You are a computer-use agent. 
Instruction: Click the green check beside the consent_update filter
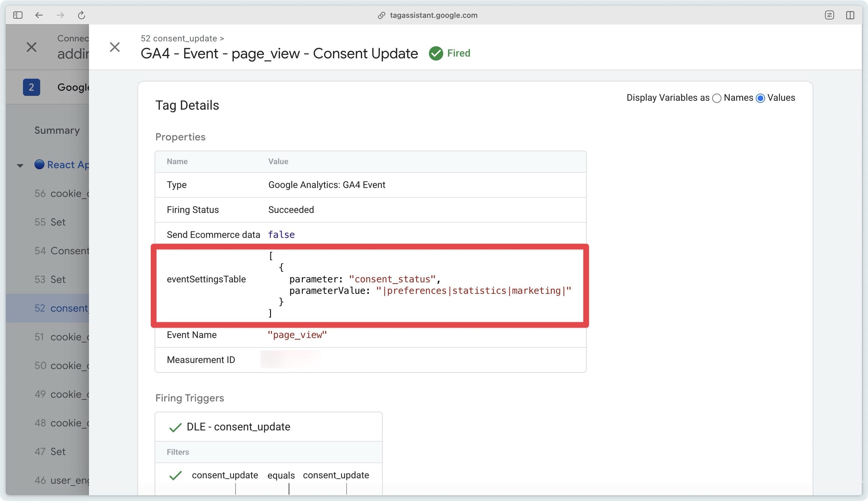click(x=175, y=475)
